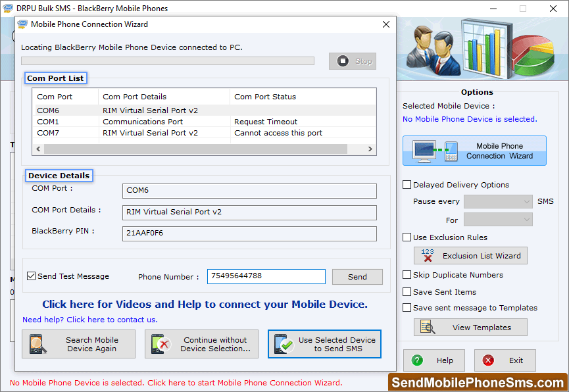Open the Pause every SMS dropdown
Viewport: 569px width, 392px height.
click(498, 201)
